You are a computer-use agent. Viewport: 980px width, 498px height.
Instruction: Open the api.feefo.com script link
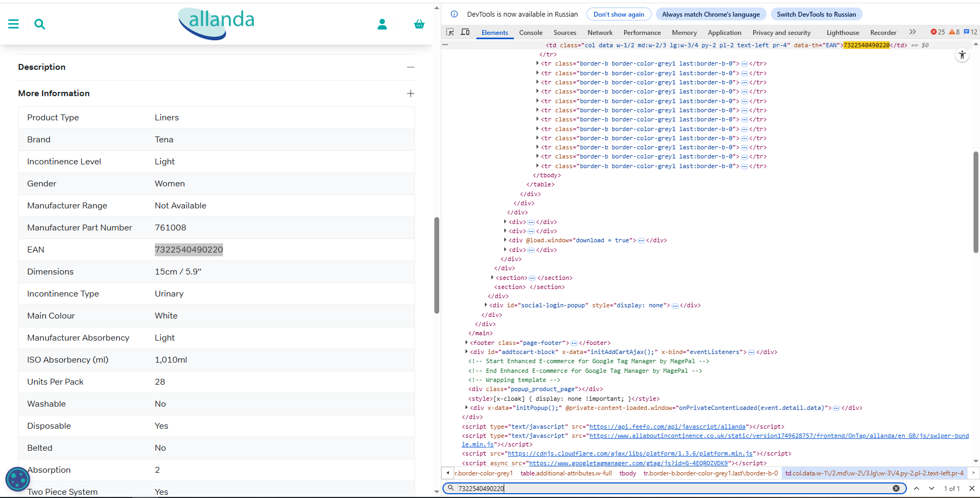pos(667,427)
